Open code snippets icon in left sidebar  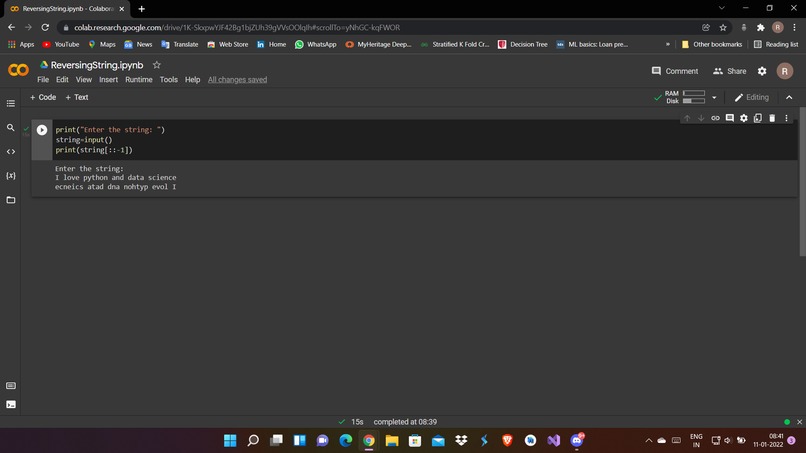[x=11, y=152]
